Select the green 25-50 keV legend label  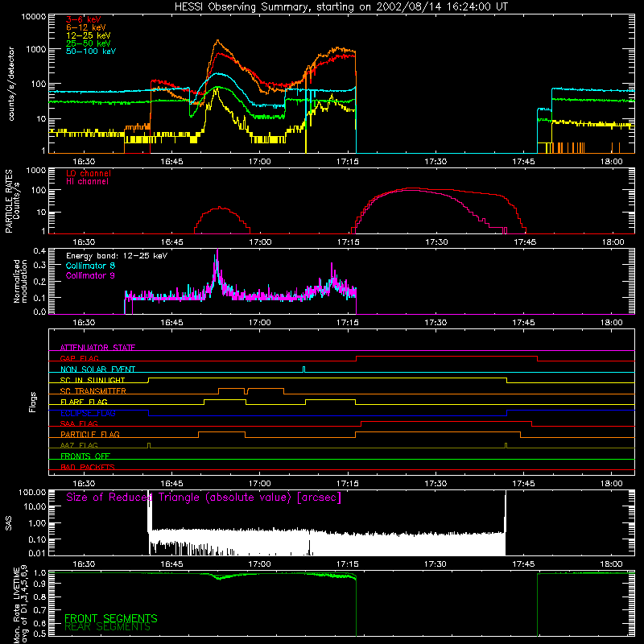(x=89, y=43)
